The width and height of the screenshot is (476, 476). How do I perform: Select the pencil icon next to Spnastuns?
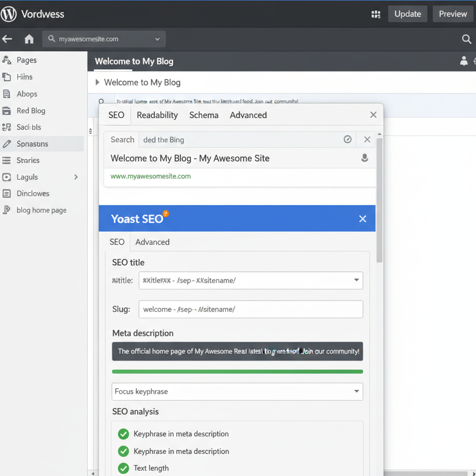point(8,144)
